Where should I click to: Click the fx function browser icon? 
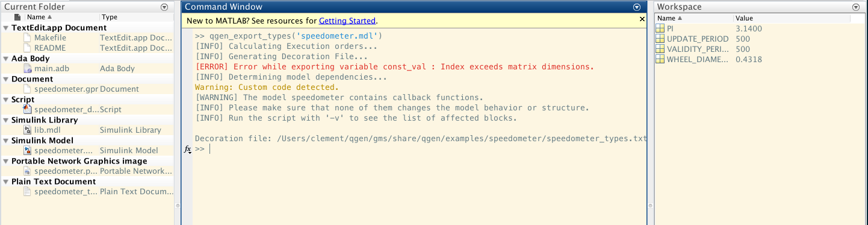tap(187, 149)
